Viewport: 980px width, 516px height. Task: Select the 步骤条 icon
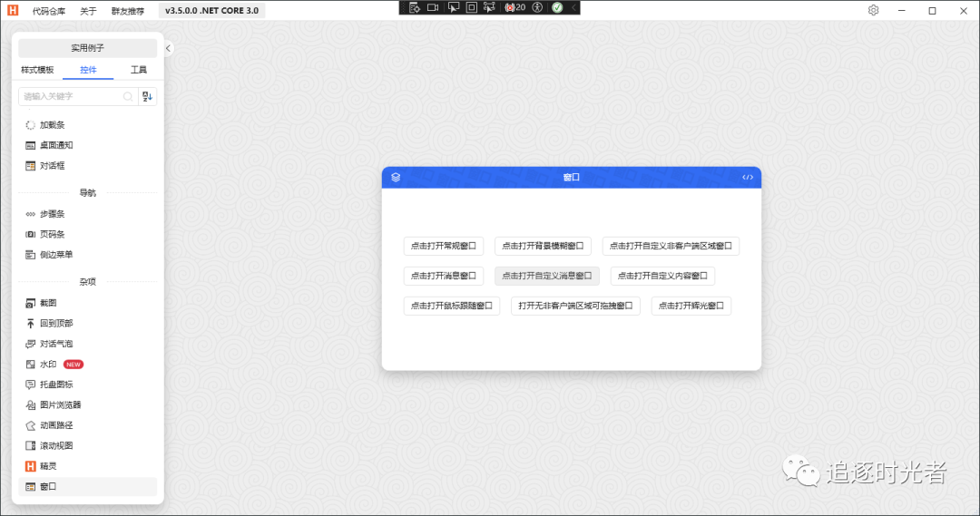(x=30, y=214)
